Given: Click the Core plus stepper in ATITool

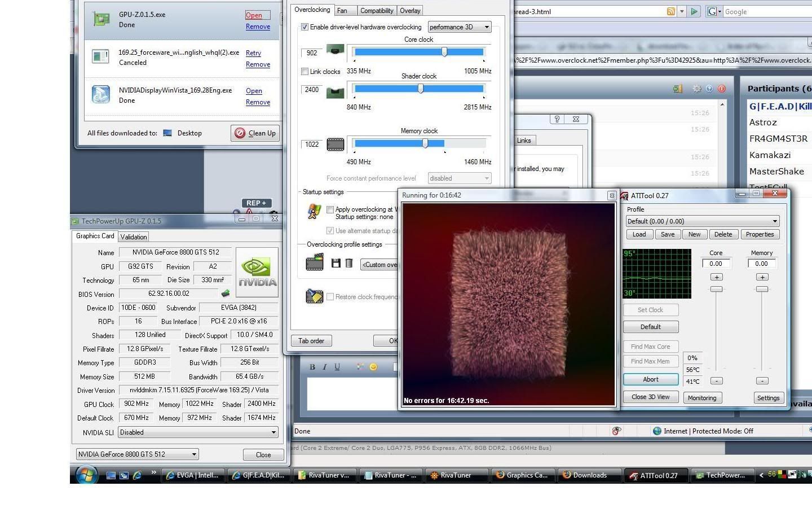Looking at the screenshot, I should pyautogui.click(x=716, y=277).
